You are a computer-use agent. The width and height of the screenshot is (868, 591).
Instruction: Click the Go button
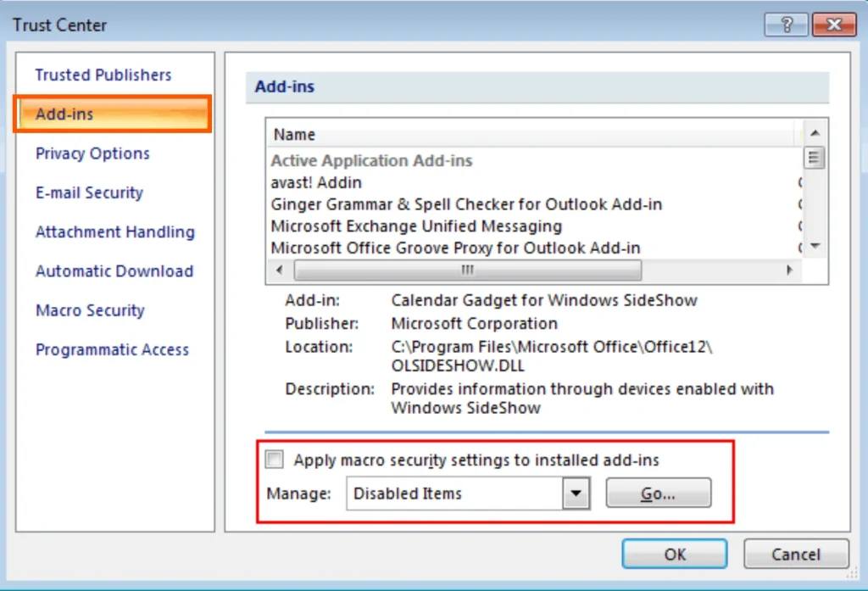[658, 493]
